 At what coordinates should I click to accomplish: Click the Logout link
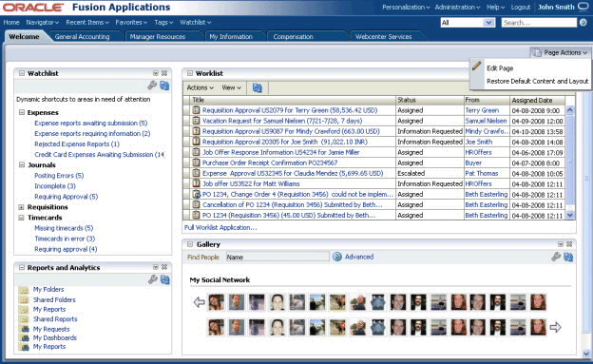coord(521,8)
